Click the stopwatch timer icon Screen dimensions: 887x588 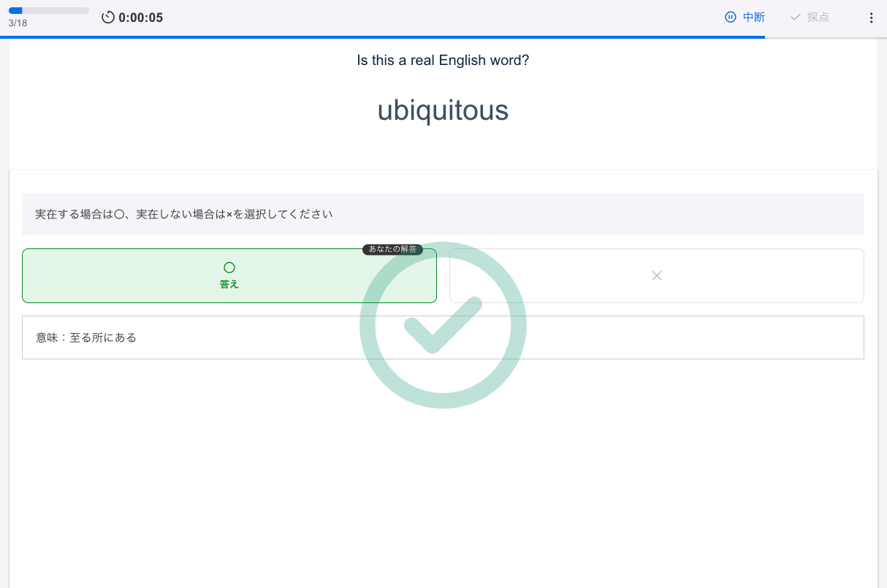(108, 18)
